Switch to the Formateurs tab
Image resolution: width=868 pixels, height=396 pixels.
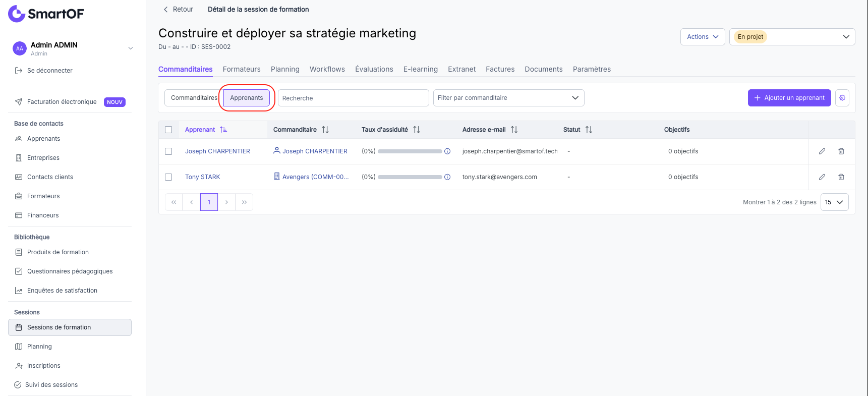point(242,69)
